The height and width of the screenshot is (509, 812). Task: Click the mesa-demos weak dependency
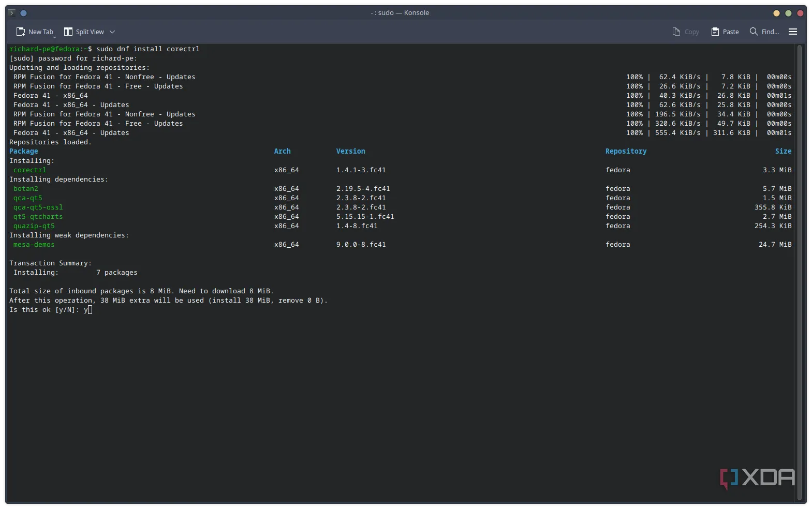tap(34, 245)
